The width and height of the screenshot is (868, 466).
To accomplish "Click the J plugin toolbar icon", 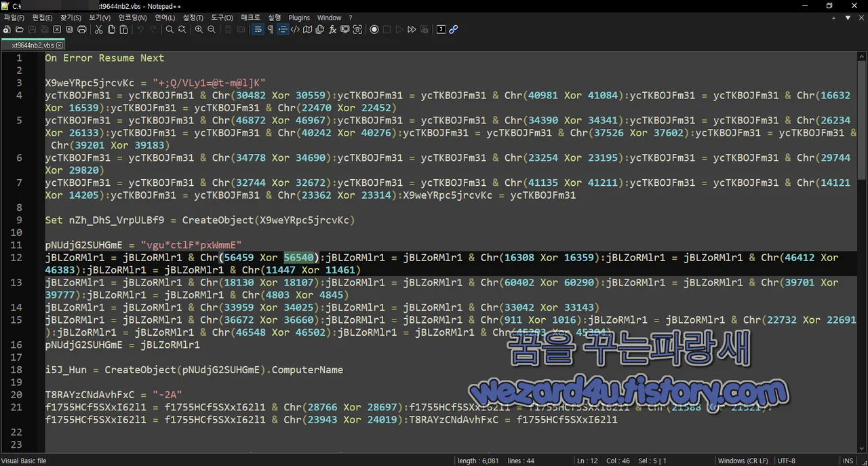I will point(441,30).
